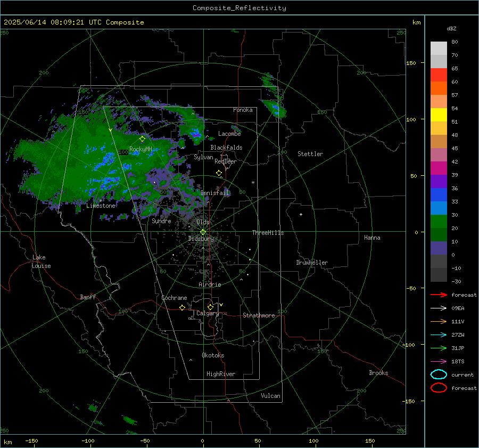Click the 150 tick on right axis

(x=411, y=63)
